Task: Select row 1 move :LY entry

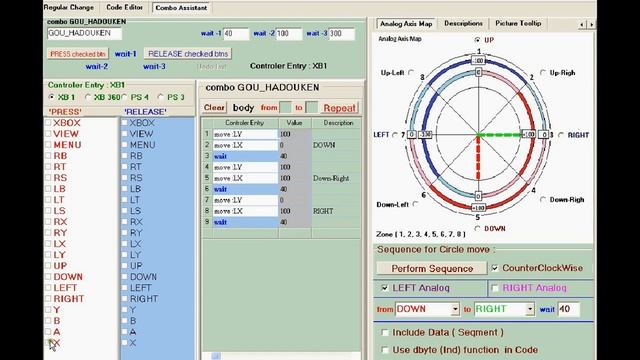Action: pyautogui.click(x=245, y=134)
